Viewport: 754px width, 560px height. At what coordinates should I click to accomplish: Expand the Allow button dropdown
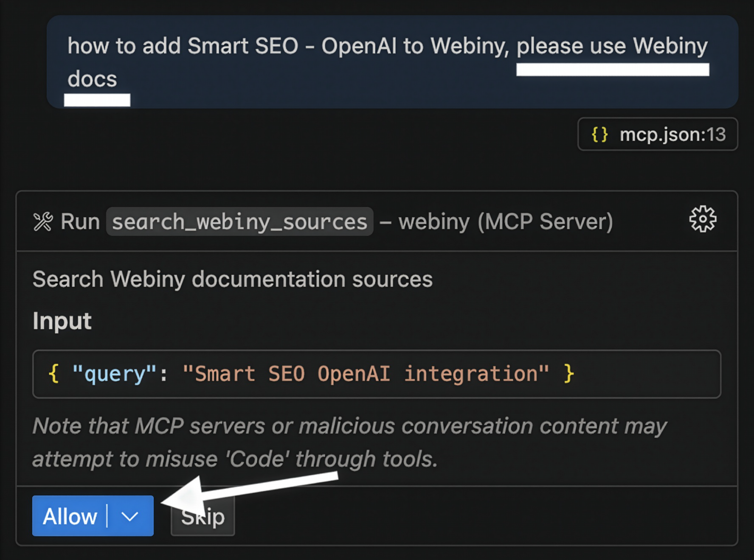pos(129,517)
